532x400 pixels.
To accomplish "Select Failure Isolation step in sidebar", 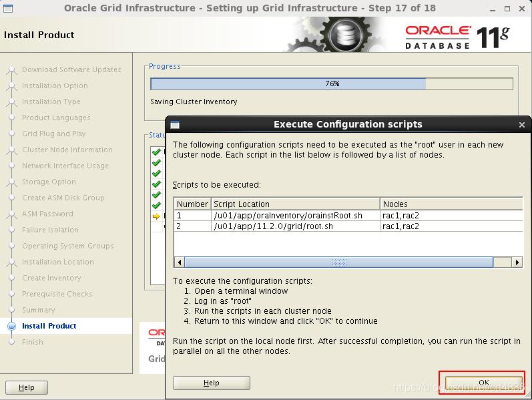I will coord(50,230).
